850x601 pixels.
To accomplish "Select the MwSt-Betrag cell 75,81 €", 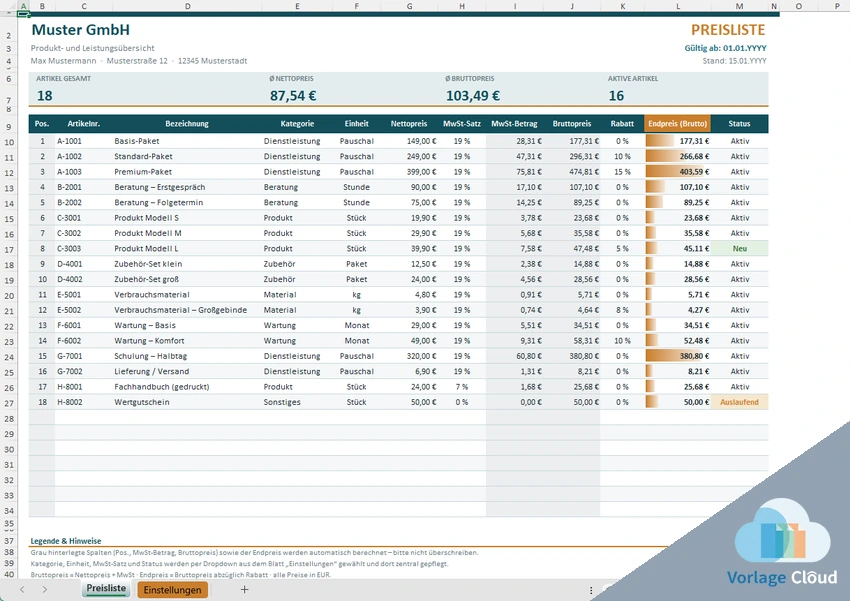I will click(515, 172).
